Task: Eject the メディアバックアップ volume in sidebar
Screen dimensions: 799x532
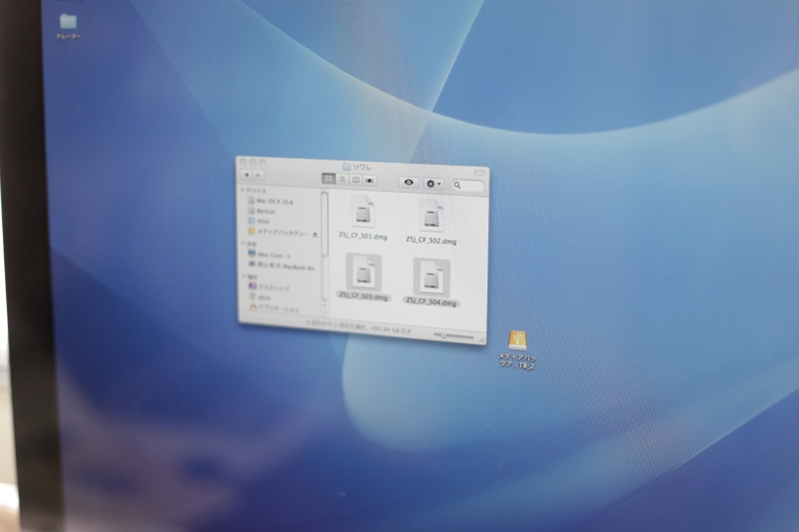Action: point(316,234)
